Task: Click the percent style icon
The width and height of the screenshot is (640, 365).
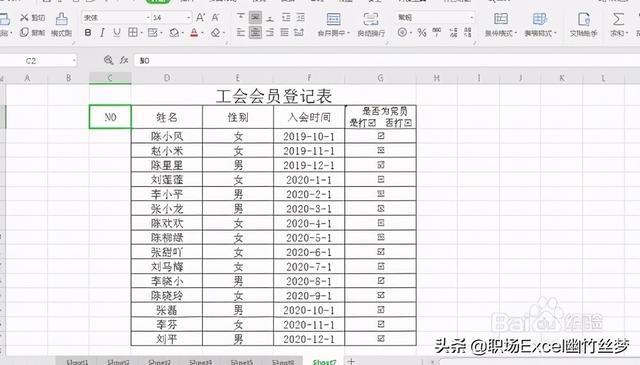Action: coord(422,33)
